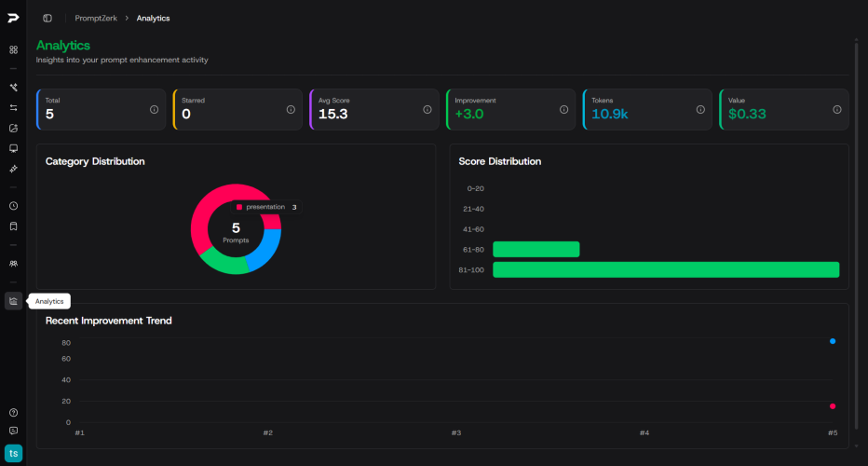This screenshot has height=466, width=868.
Task: Click the Analytics chart icon in sidebar
Action: point(13,300)
